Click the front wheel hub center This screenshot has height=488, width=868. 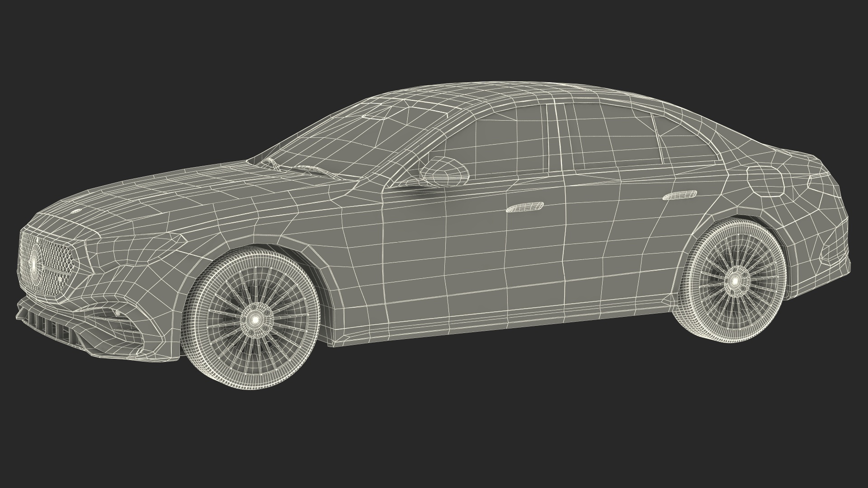point(255,319)
